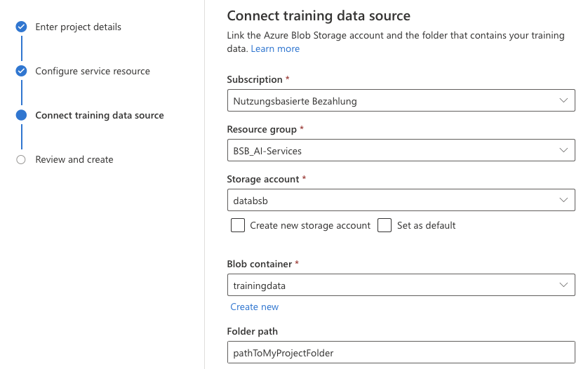Expand the Resource group dropdown showing BSB_AI-Services
Viewport: 588px width, 369px height.
click(393, 150)
